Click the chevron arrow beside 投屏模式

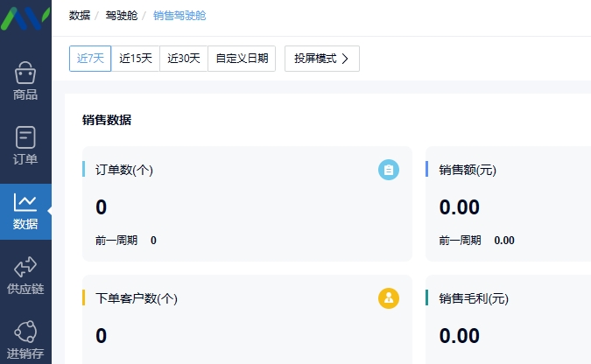[x=345, y=59]
